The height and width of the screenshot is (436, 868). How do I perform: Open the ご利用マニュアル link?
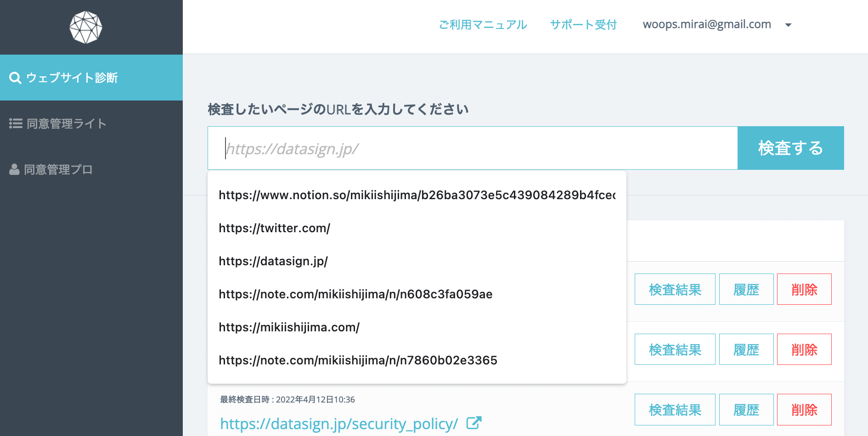(x=483, y=25)
